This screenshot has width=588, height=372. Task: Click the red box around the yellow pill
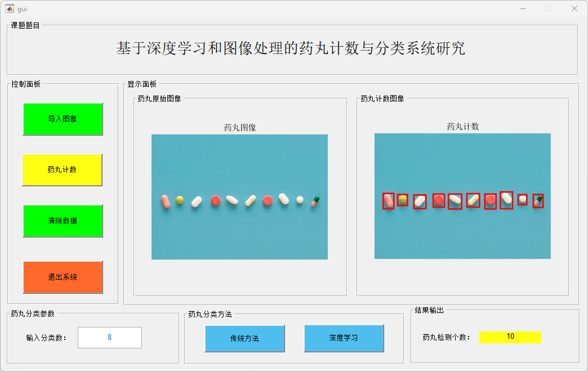(402, 200)
